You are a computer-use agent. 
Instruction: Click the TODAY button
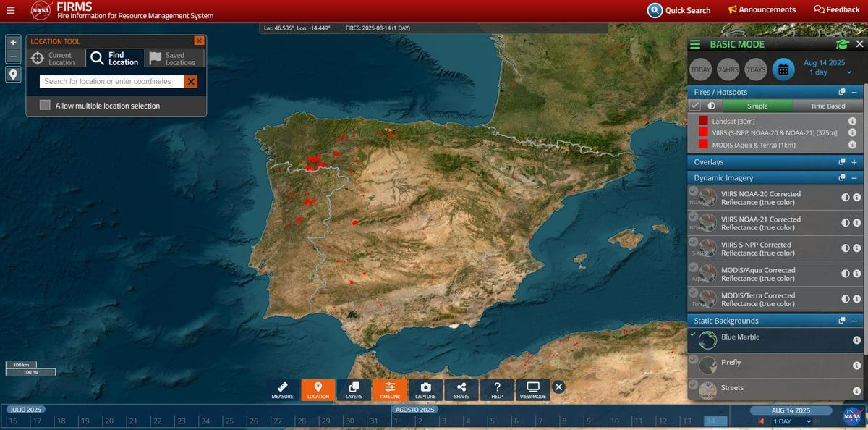(700, 67)
